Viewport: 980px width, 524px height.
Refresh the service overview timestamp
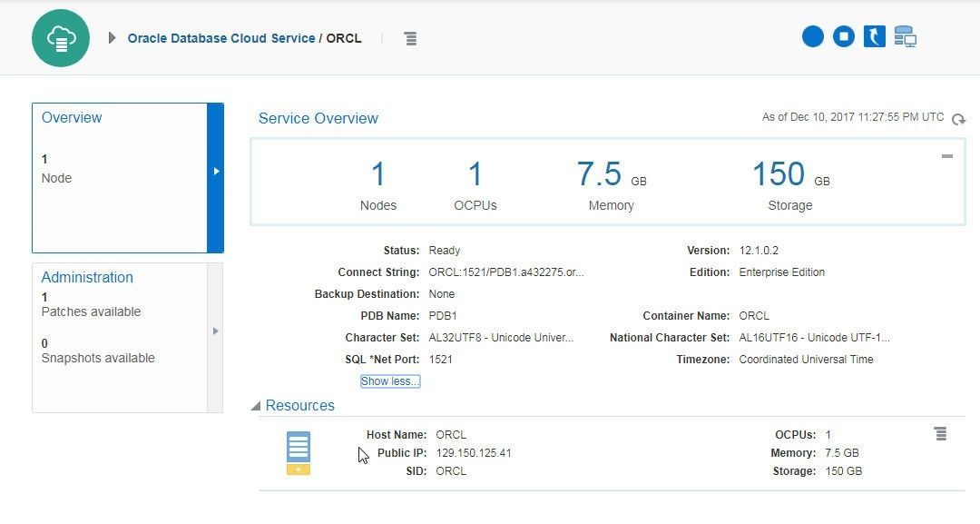pos(958,119)
